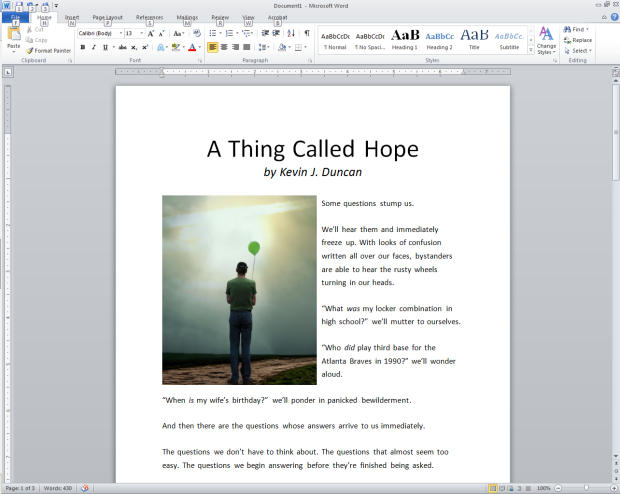
Task: Click Undo in Quick Access Toolbar
Action: coord(31,5)
